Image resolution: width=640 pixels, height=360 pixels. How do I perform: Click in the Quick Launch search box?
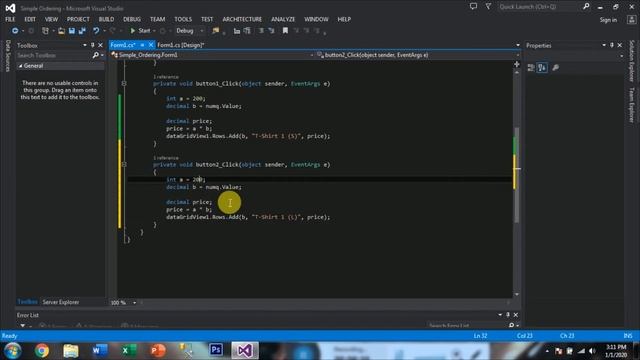(x=538, y=7)
